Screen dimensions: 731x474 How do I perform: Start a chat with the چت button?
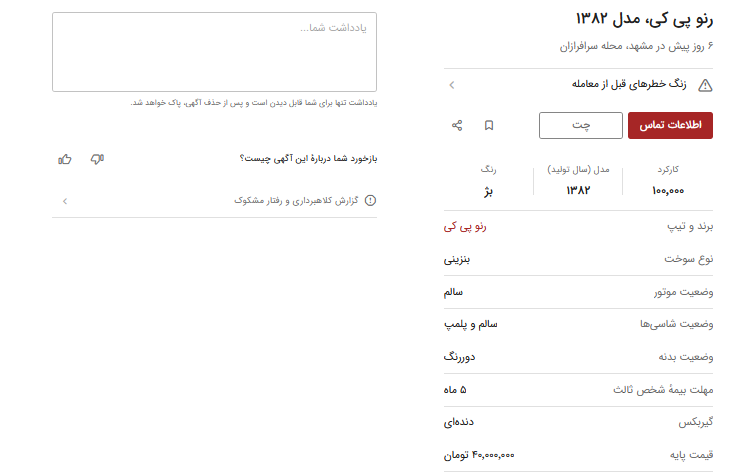point(580,125)
